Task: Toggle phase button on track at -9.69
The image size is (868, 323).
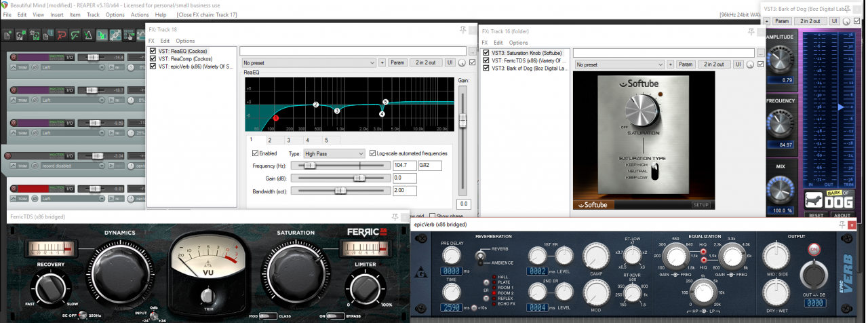Action: pyautogui.click(x=35, y=133)
